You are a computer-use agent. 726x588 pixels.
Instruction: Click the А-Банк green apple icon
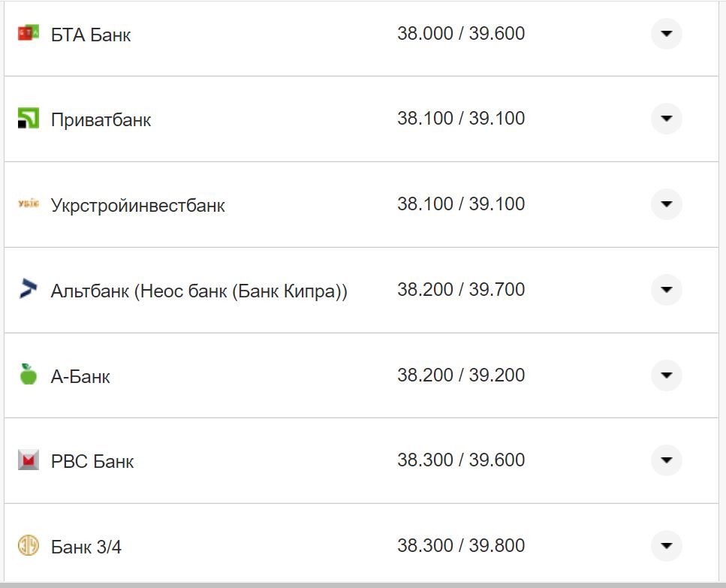pos(28,375)
